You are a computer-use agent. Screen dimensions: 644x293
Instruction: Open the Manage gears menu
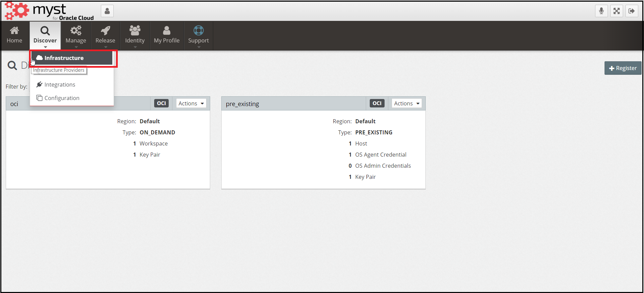click(76, 31)
